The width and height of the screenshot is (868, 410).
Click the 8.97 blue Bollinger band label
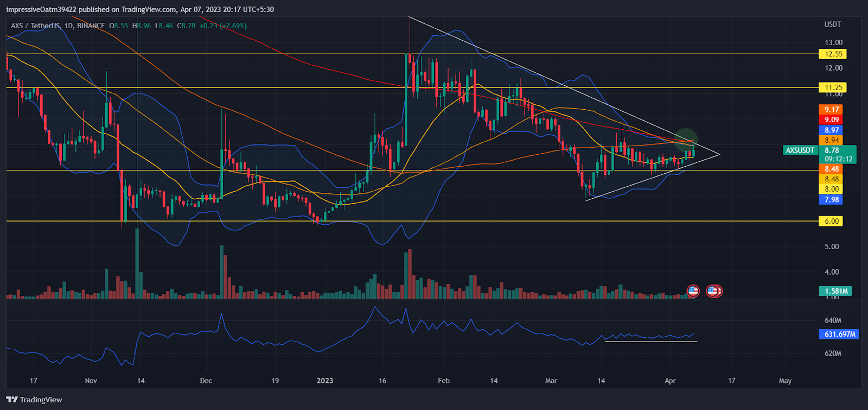[831, 130]
